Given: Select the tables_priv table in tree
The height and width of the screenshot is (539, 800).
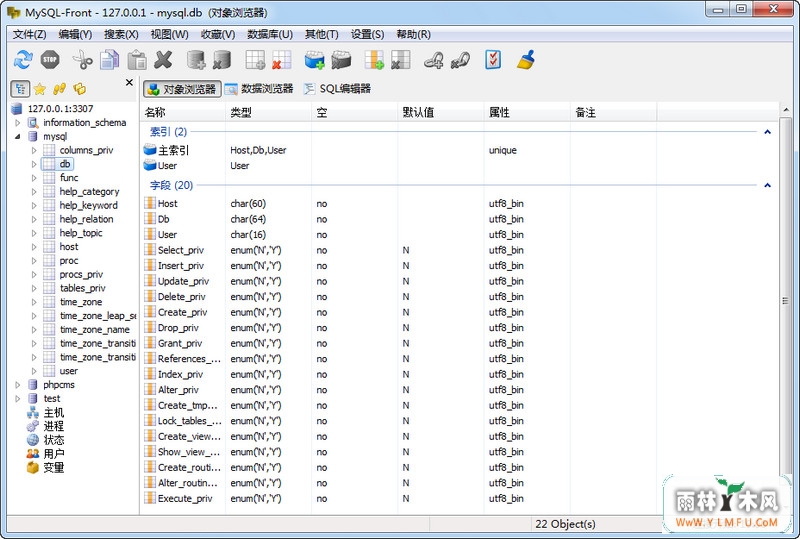Looking at the screenshot, I should tap(83, 288).
